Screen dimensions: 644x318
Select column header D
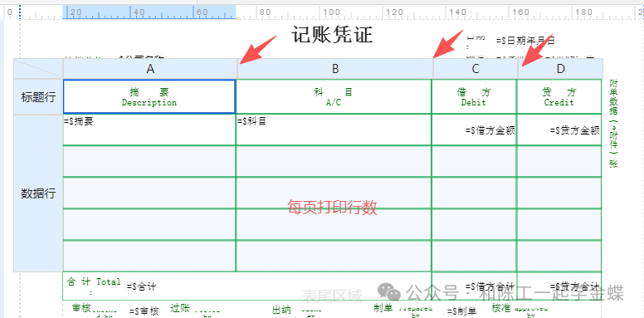click(561, 69)
